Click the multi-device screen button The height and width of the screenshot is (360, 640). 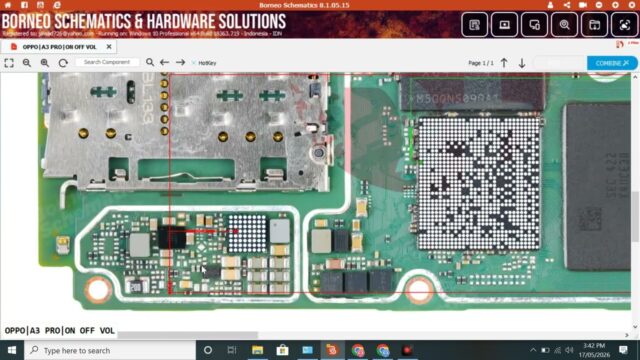click(535, 25)
